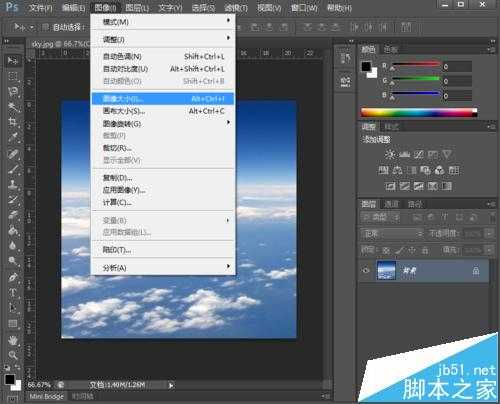The image size is (500, 404).
Task: Toggle the layer filtering switch
Action: click(x=492, y=218)
